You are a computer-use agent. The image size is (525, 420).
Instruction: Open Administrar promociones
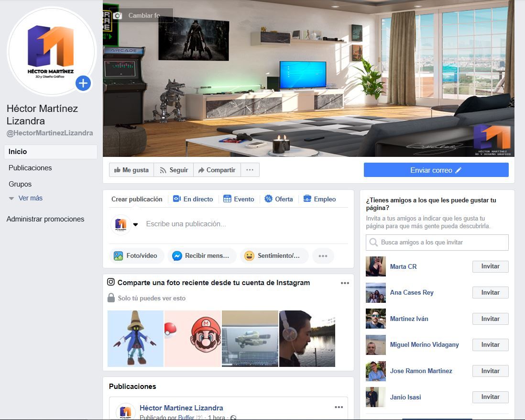(45, 219)
